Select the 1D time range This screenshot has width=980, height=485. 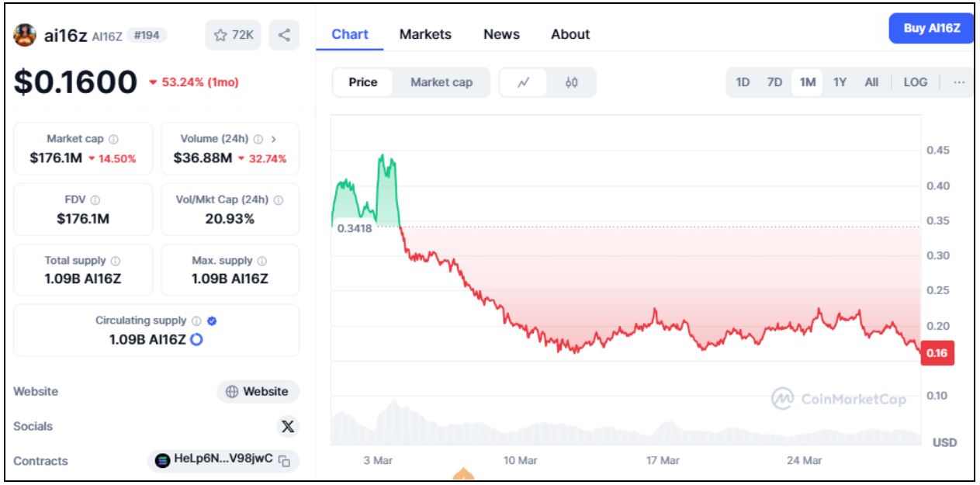(x=743, y=82)
